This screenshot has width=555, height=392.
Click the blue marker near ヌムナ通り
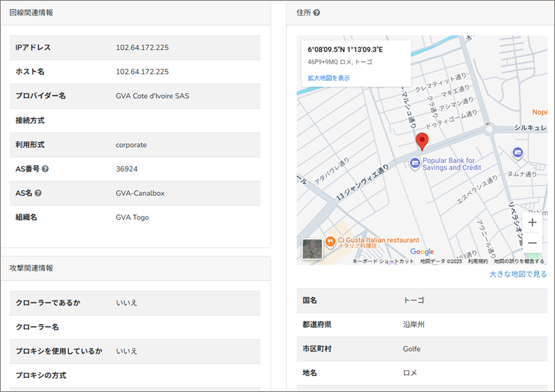(517, 153)
